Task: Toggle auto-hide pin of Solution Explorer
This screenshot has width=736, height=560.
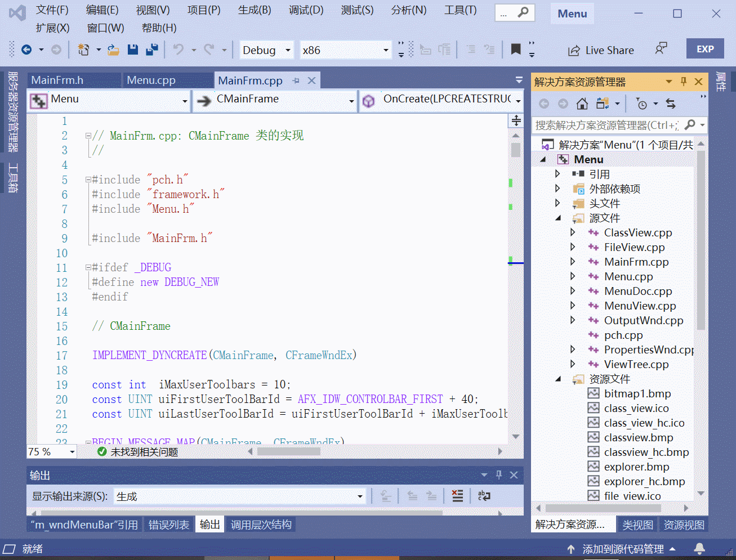Action: point(684,82)
